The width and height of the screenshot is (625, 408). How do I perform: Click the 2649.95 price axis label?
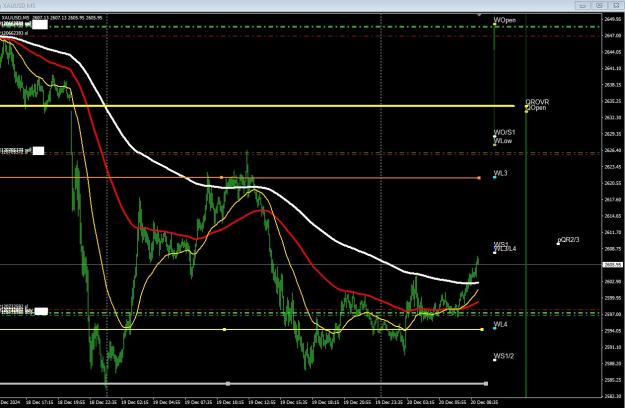click(613, 19)
